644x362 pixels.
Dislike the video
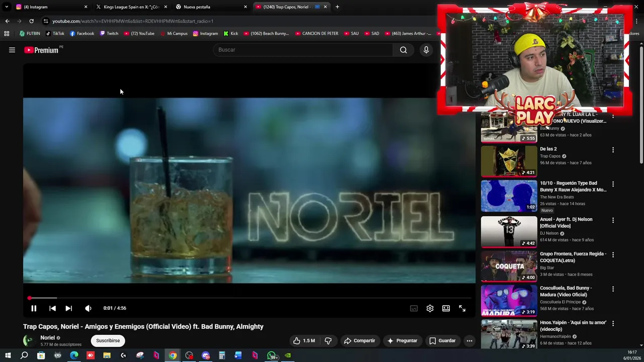(x=328, y=340)
